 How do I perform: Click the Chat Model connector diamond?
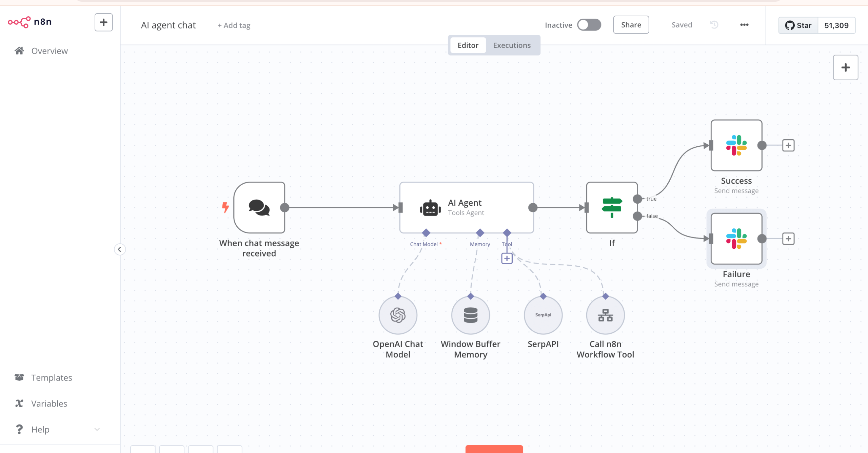(x=426, y=233)
